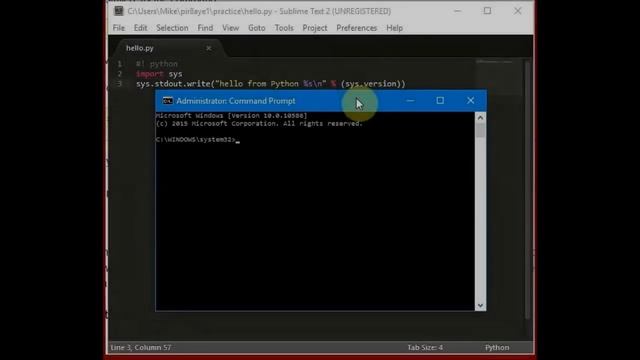640x360 pixels.
Task: Open the Preferences menu
Action: pyautogui.click(x=357, y=28)
